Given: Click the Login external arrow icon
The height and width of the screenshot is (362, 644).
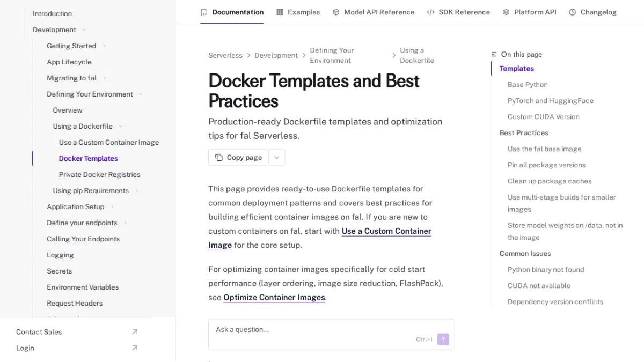Looking at the screenshot, I should (x=135, y=348).
